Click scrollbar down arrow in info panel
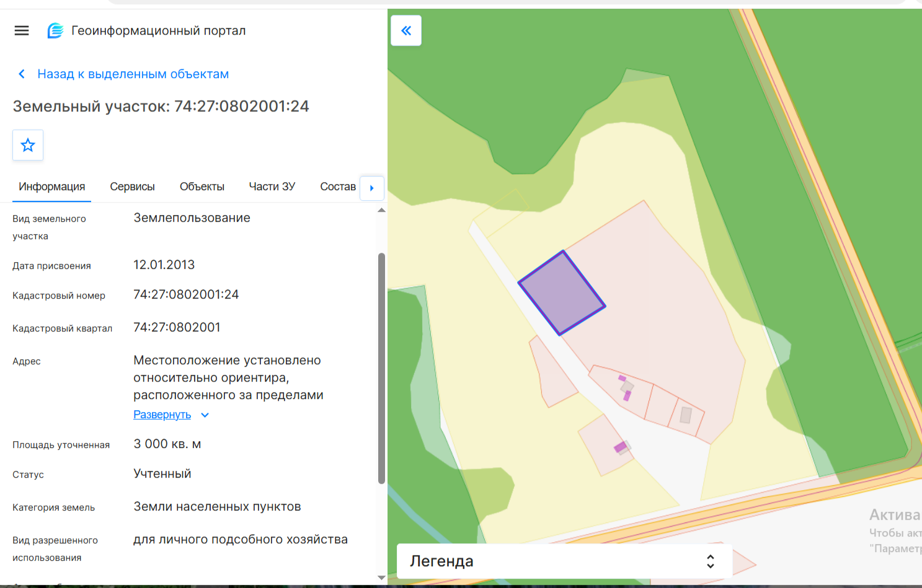The image size is (922, 588). [381, 577]
